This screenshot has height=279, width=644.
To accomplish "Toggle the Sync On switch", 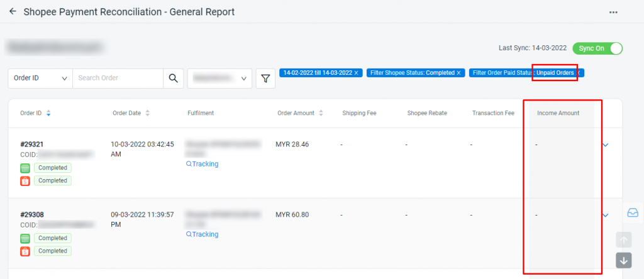I will [597, 48].
